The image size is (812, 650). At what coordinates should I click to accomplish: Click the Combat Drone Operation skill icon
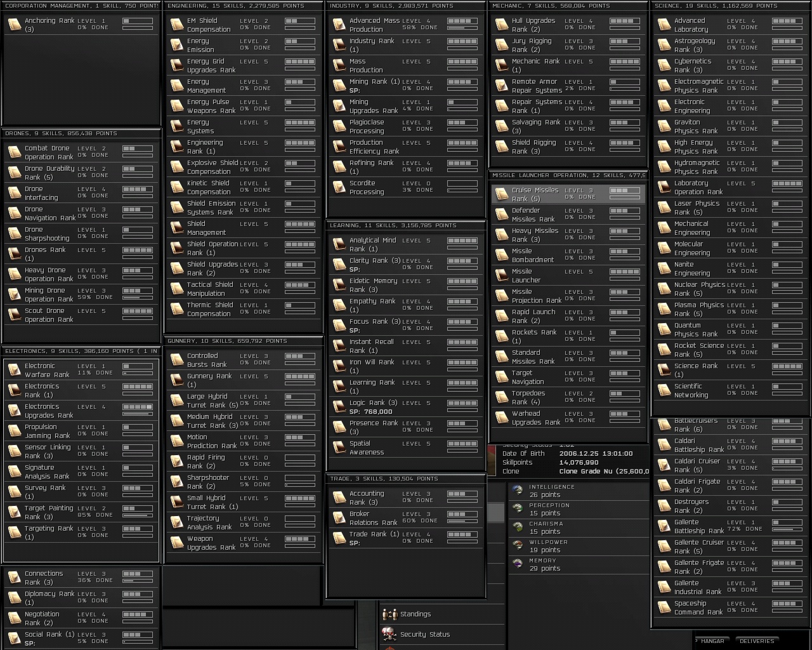click(14, 152)
